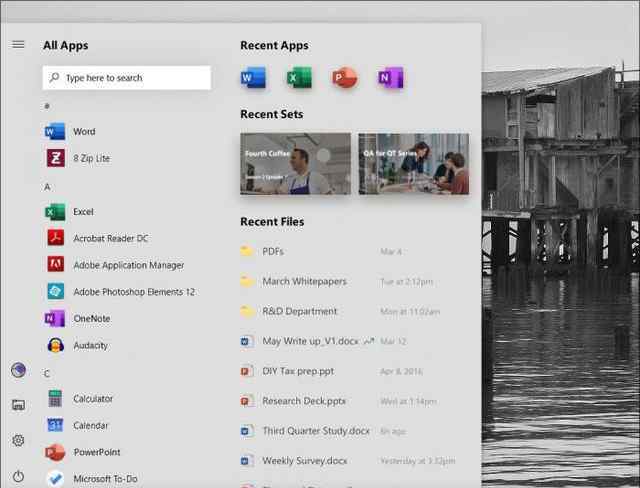
Task: Click Word document icon beside May Write up
Action: 247,341
